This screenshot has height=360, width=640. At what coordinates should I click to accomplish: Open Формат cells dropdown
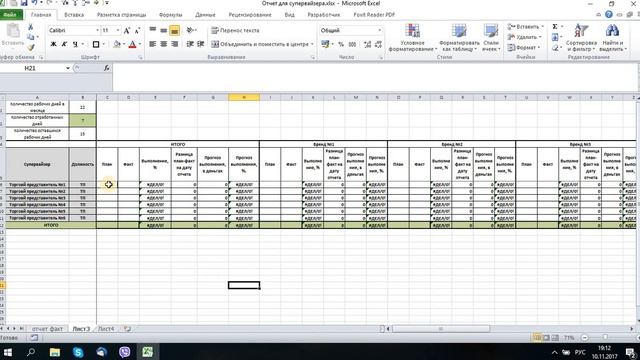click(x=524, y=47)
